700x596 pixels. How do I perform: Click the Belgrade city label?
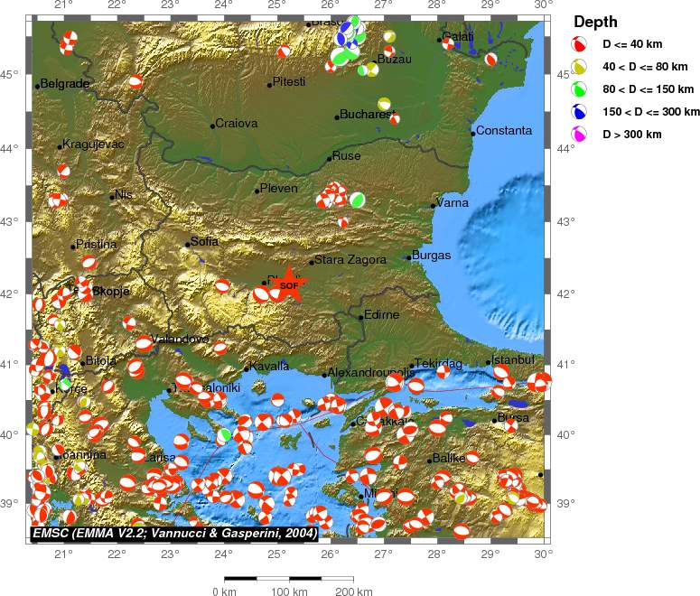coord(64,83)
